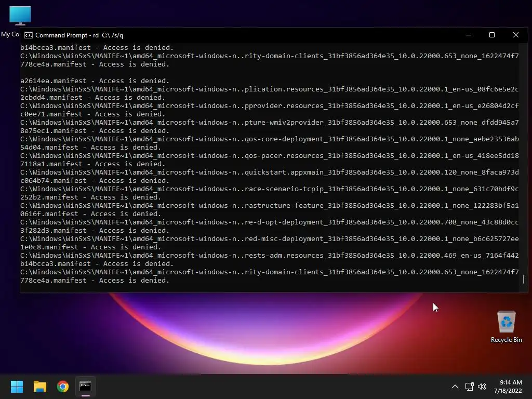Click the Command Prompt vertical scrollbar thumb
Viewport: 532px width, 399px height.
[x=524, y=279]
